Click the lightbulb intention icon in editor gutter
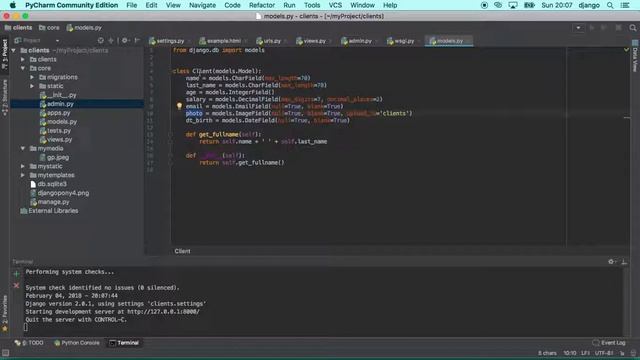 tap(179, 106)
